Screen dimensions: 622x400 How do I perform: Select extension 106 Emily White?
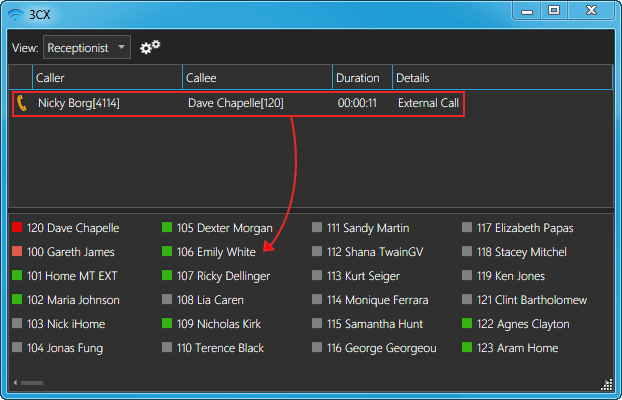[209, 252]
